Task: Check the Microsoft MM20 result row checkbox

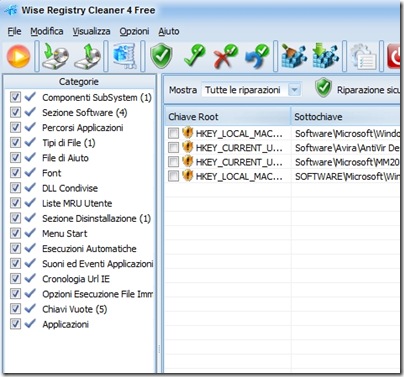Action: coord(173,162)
